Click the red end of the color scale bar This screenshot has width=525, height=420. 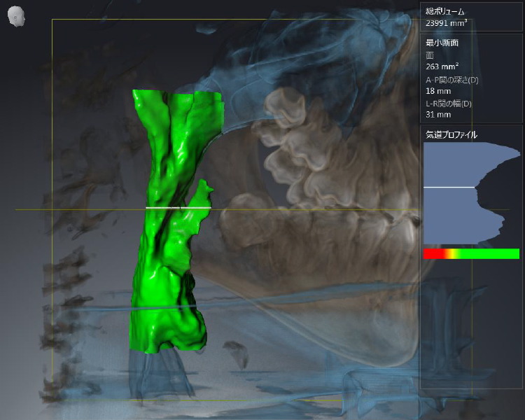click(x=430, y=253)
